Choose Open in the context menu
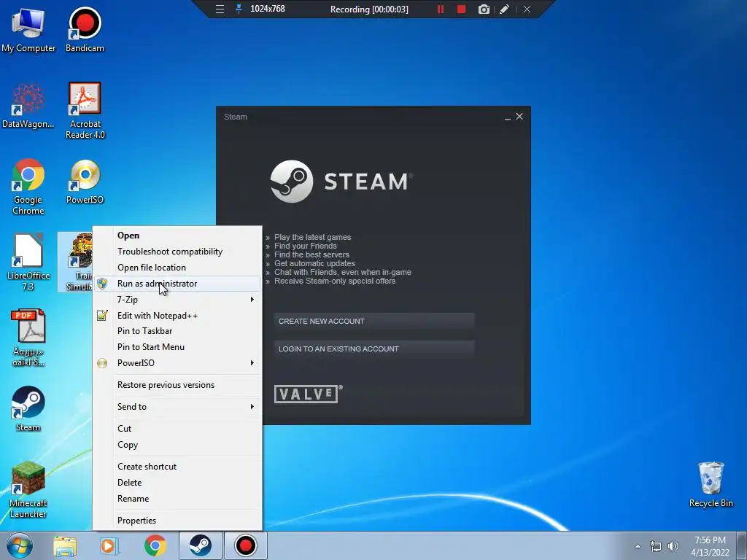Screen dimensions: 747x560 177,236
